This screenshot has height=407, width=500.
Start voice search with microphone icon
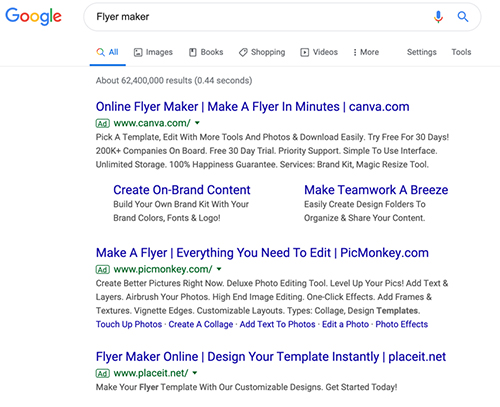tap(438, 16)
